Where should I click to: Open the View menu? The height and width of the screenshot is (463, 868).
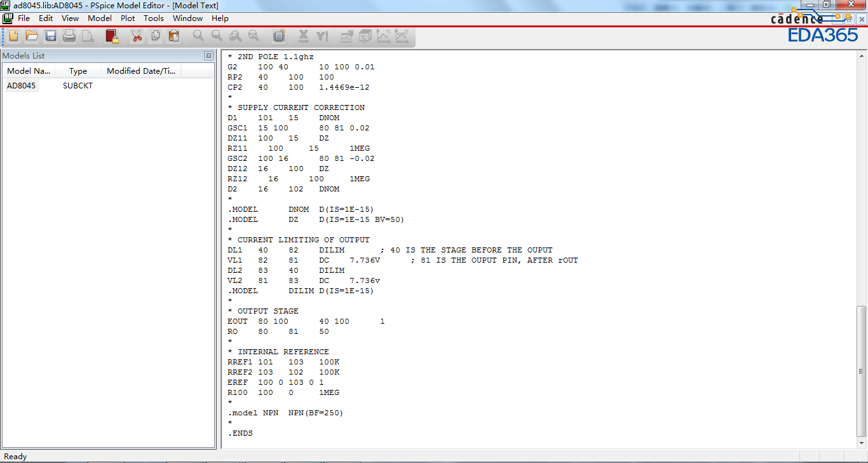[x=71, y=18]
